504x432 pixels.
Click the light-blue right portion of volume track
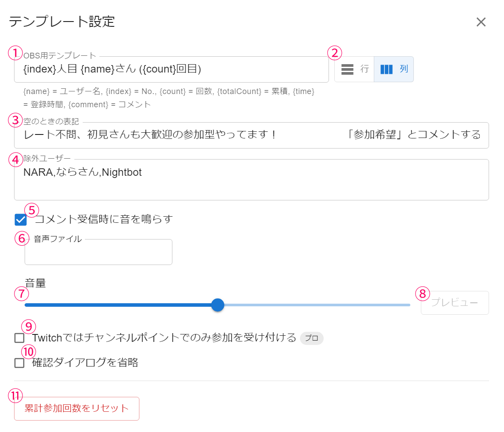click(317, 305)
